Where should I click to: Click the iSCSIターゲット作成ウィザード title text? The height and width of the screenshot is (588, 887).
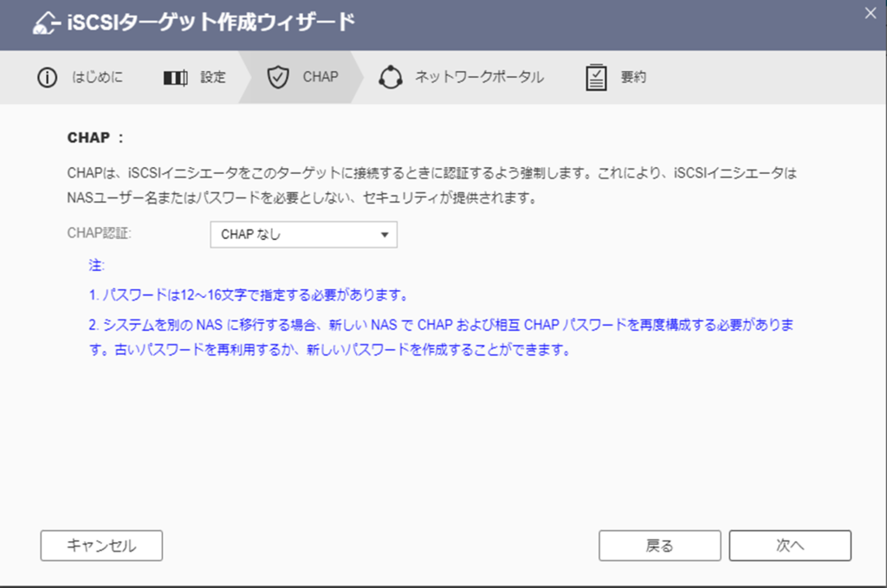coord(211,23)
